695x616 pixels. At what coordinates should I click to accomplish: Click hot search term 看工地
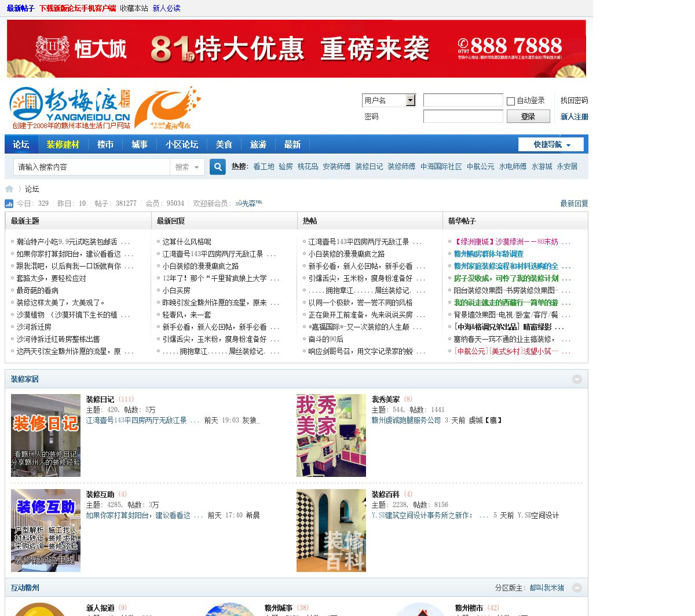[x=264, y=166]
